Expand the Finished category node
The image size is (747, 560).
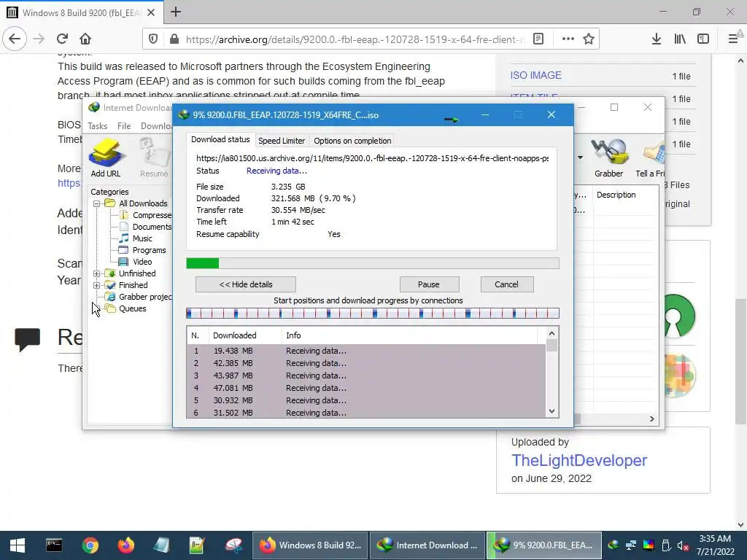coord(97,286)
